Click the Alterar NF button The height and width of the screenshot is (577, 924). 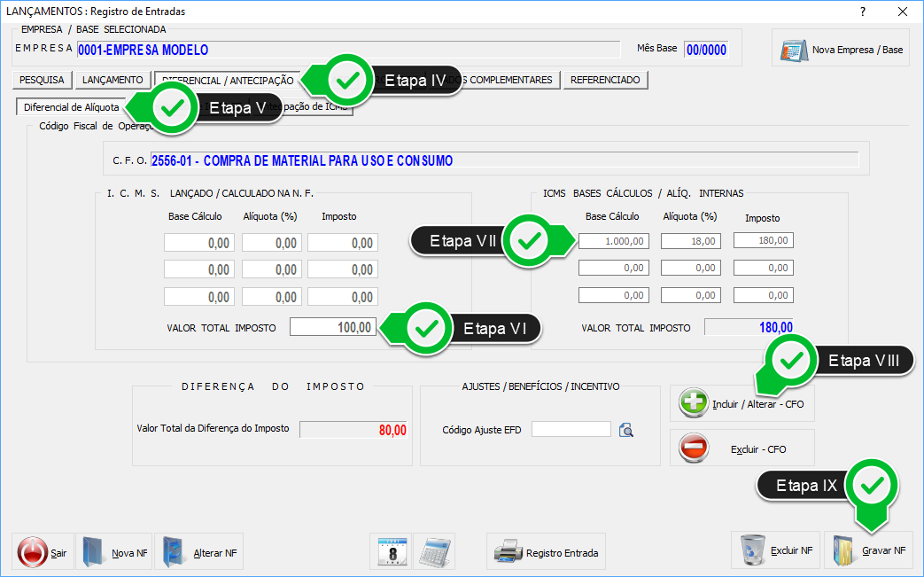coord(198,552)
